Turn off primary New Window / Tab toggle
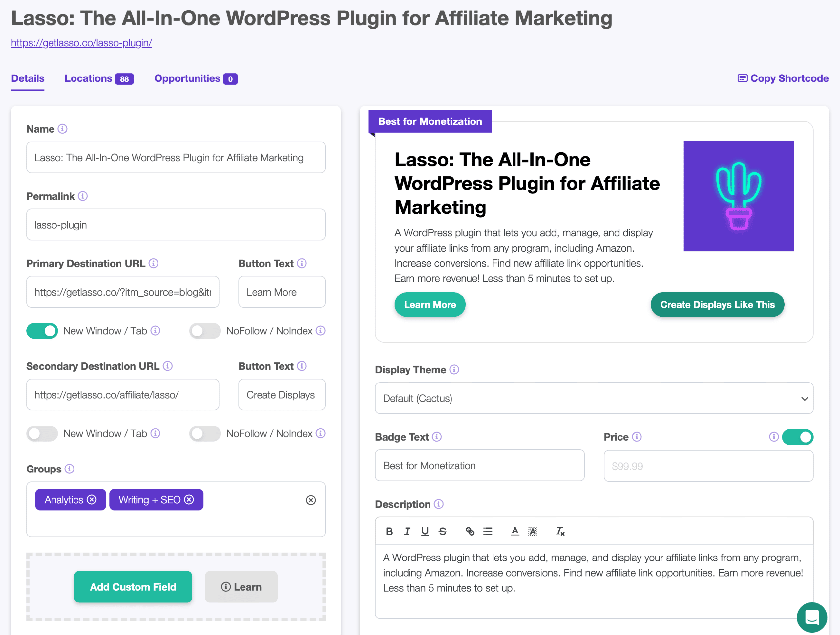This screenshot has height=635, width=840. 42,331
